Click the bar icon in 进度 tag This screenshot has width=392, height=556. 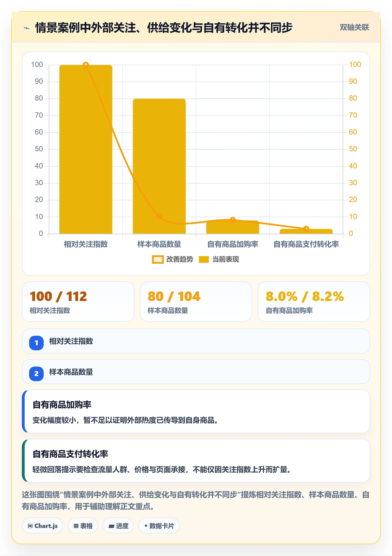tap(111, 526)
